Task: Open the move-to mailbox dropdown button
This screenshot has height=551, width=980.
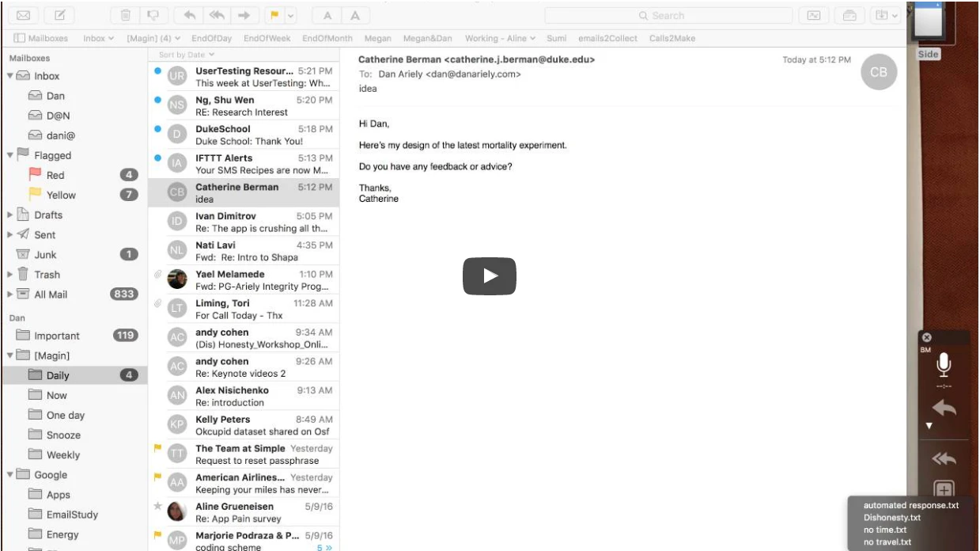Action: pos(884,15)
